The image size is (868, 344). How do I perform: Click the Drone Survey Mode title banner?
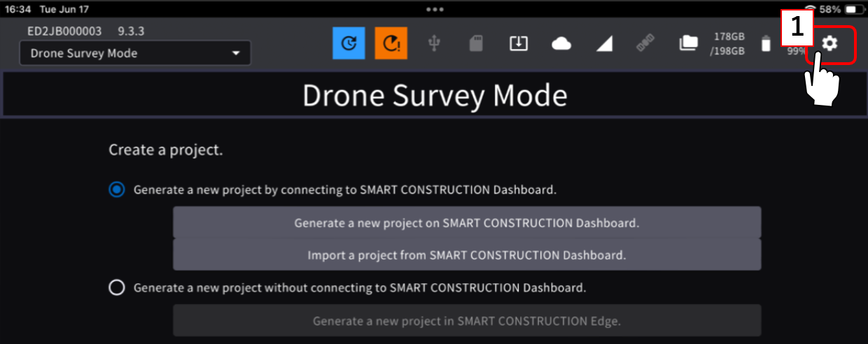[434, 96]
